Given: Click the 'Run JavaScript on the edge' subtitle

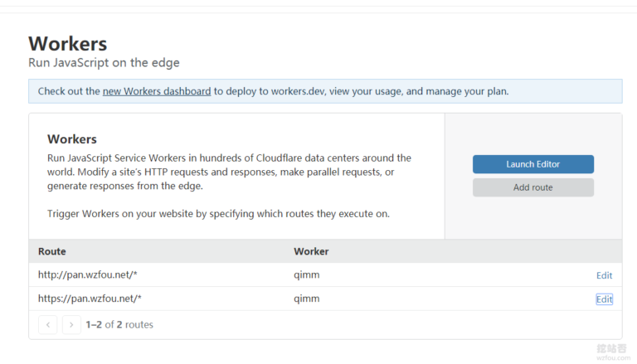Looking at the screenshot, I should [104, 63].
